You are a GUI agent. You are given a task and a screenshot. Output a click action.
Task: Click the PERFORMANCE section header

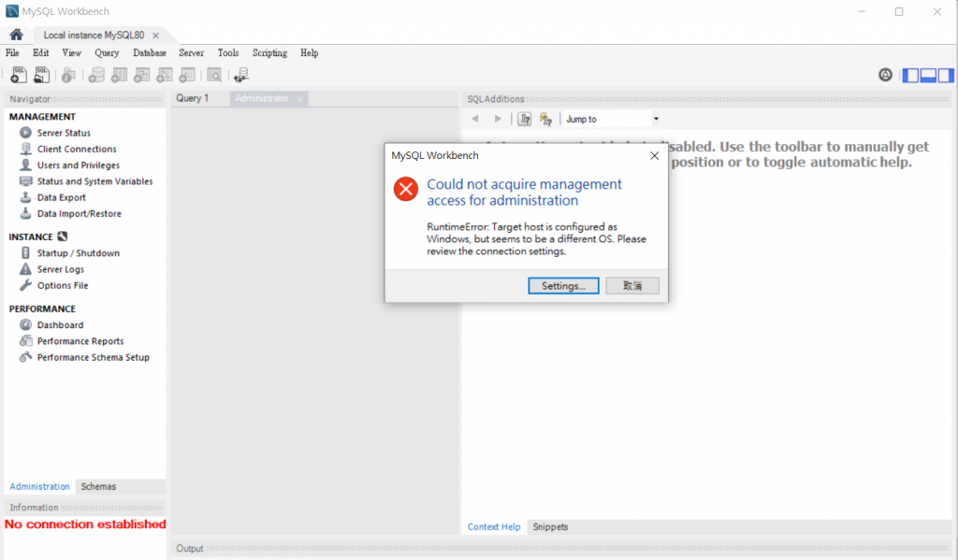[x=42, y=309]
